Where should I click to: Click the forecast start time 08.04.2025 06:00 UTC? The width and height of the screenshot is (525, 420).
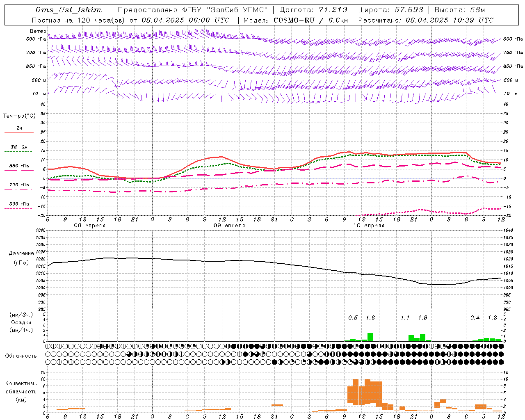185,20
